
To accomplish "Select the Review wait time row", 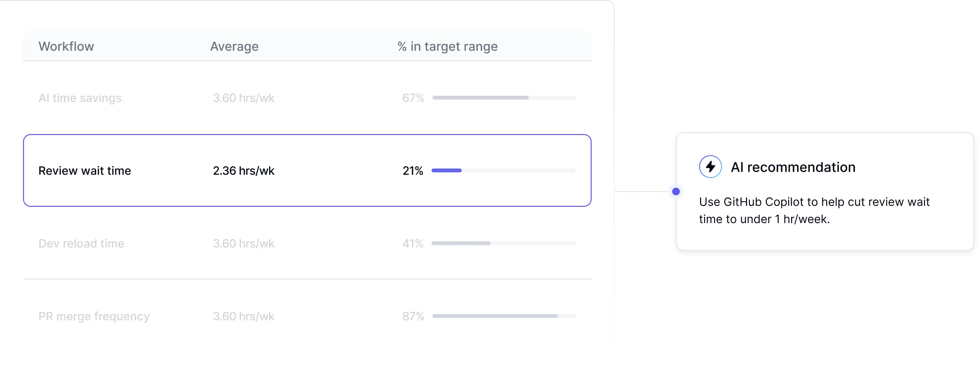I will [x=307, y=171].
